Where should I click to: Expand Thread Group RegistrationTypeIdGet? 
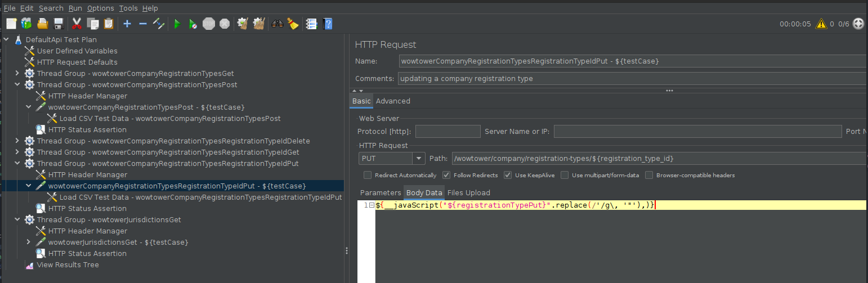pos(17,152)
